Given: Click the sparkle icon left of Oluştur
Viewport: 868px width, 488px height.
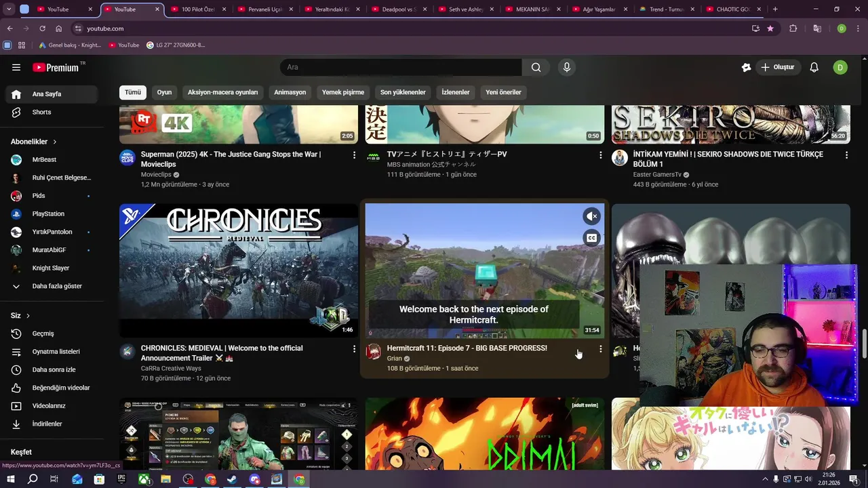Looking at the screenshot, I should (746, 67).
